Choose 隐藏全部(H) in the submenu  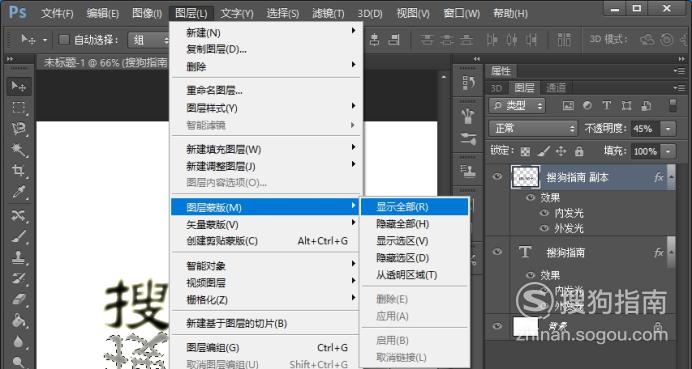click(x=414, y=224)
